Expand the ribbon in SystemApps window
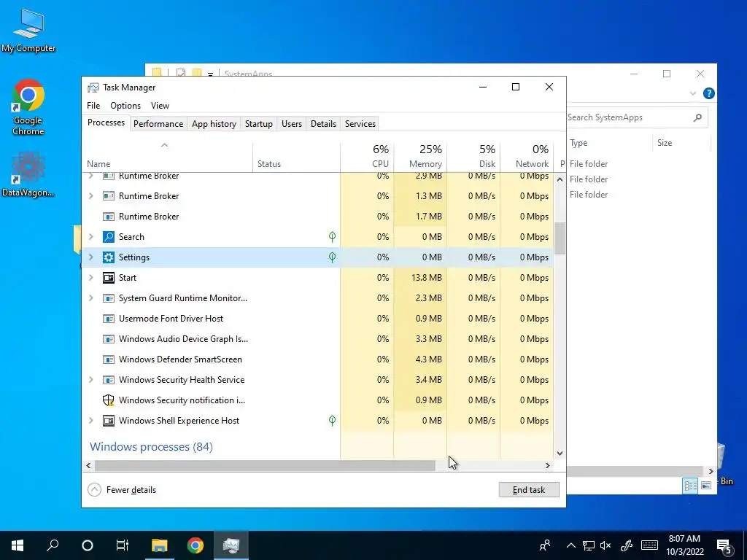 [x=693, y=94]
